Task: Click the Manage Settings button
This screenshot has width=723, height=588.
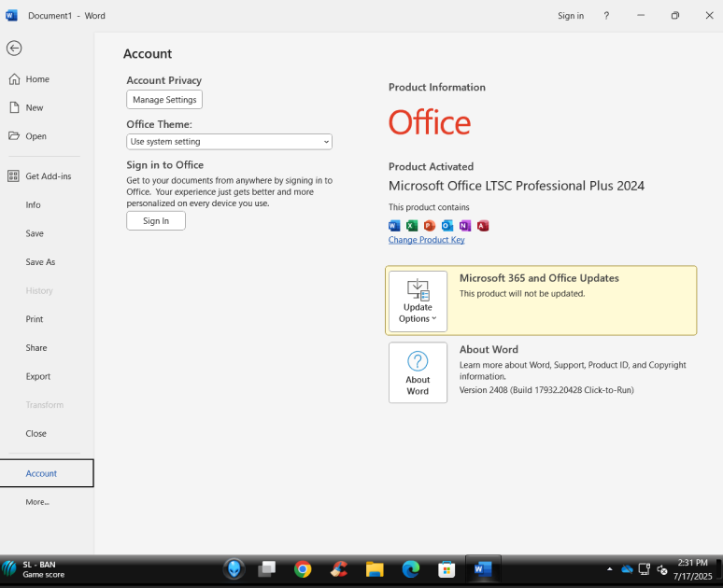Action: click(164, 100)
